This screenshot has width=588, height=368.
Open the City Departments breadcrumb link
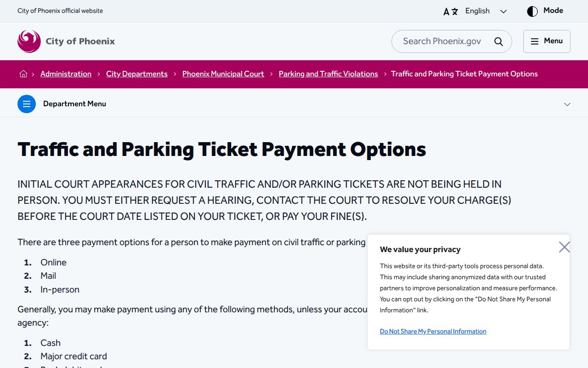click(137, 74)
